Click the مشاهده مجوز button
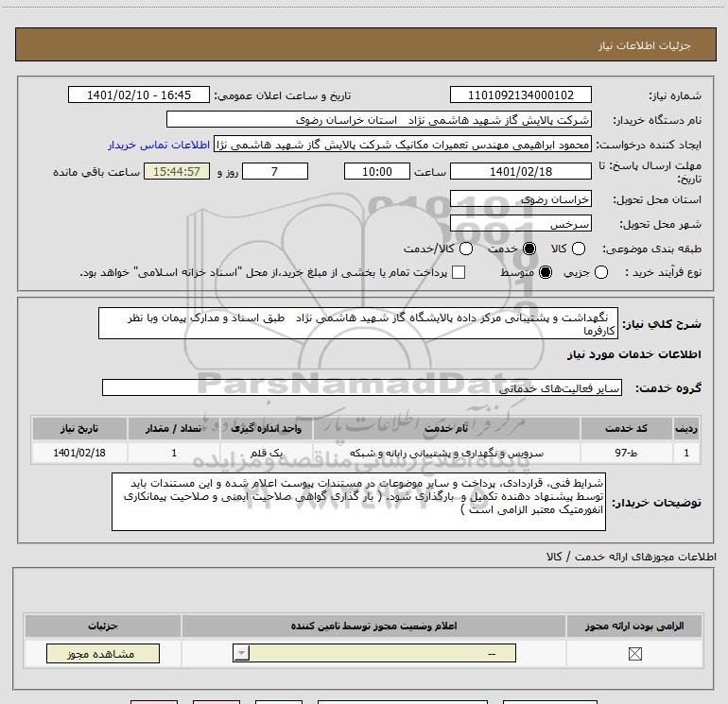Viewport: 728px width, 704px height. pos(103,653)
